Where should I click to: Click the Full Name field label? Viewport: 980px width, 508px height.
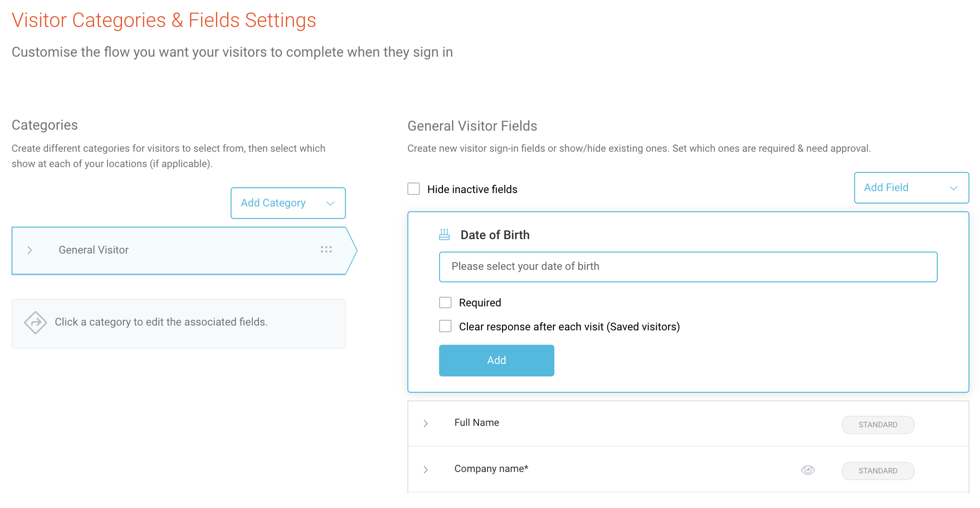(x=477, y=423)
